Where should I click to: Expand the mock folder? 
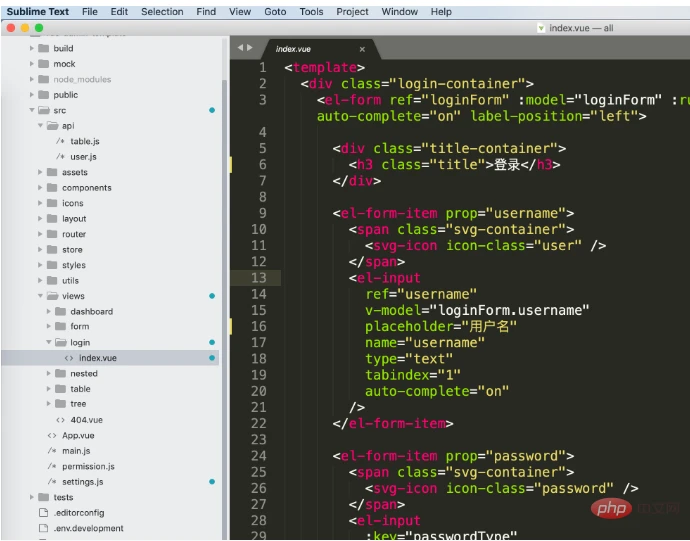tap(32, 64)
